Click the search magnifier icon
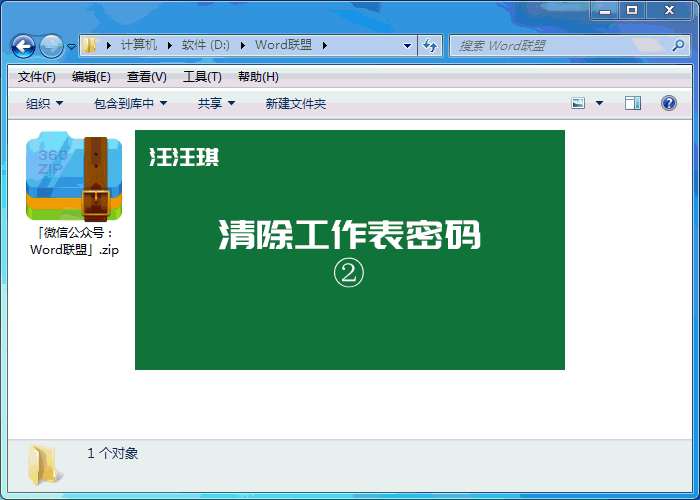Screen dimensions: 700x500 click(x=679, y=45)
